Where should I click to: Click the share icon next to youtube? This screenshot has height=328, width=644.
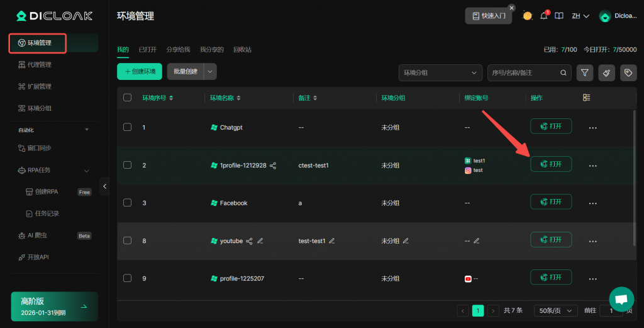click(x=249, y=241)
